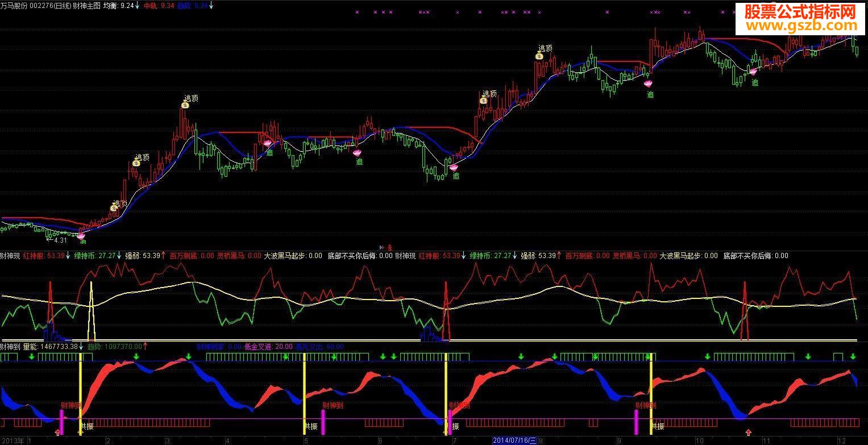Click the stock title 万马股份 002276(日线)
The image size is (868, 445).
click(x=36, y=5)
